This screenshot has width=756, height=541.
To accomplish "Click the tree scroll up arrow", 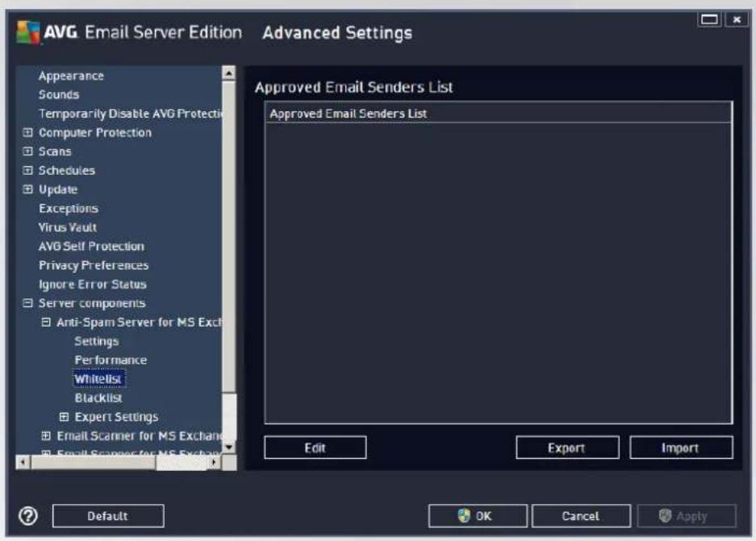I will [x=228, y=73].
